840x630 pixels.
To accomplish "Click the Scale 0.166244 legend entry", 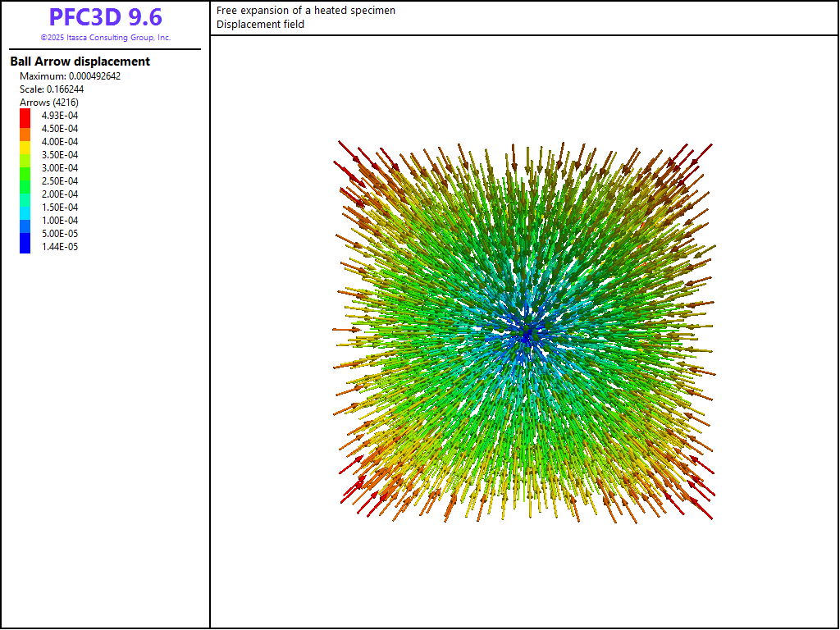I will pyautogui.click(x=52, y=89).
